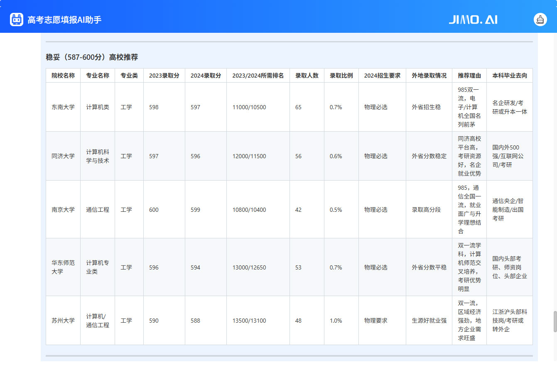Click the ranking 13500/13100 cell
Image resolution: width=557 pixels, height=392 pixels.
pyautogui.click(x=258, y=321)
